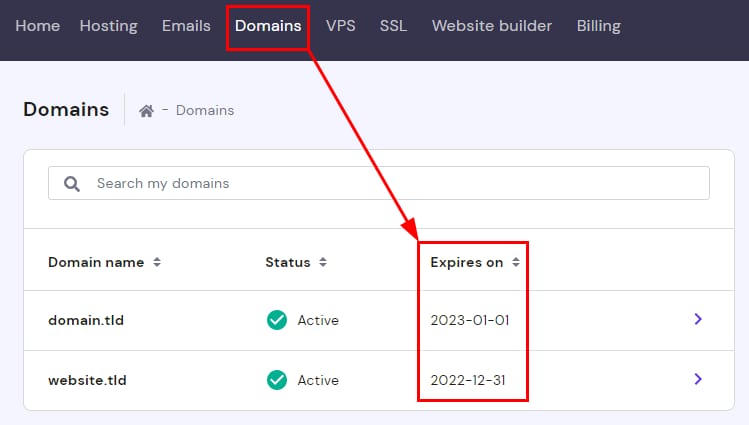The image size is (749, 425).
Task: Open the VPS menu item
Action: (340, 26)
